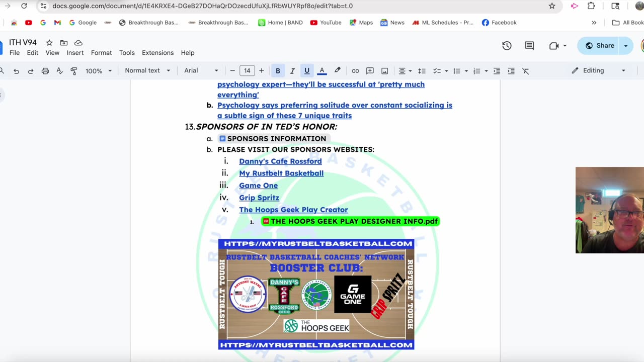Decrease font size with minus button
The image size is (644, 362).
click(232, 71)
